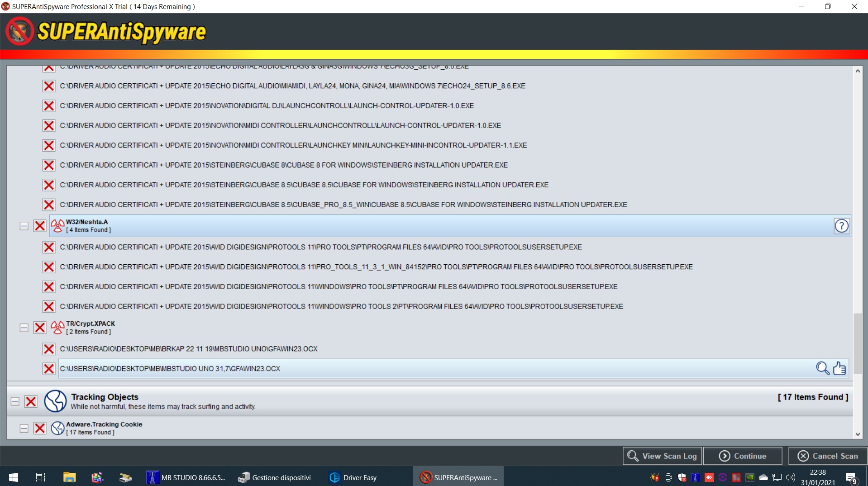Click the OneDrive cloud tray icon

(763, 477)
